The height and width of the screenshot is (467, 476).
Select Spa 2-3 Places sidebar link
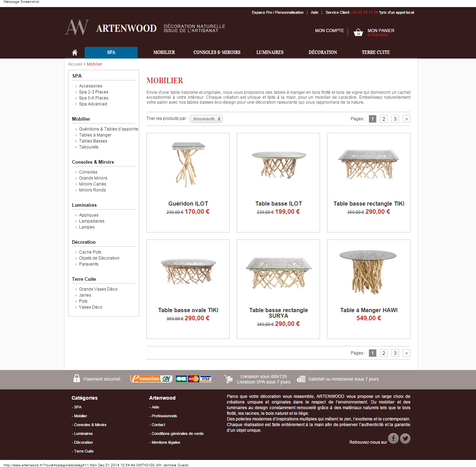pyautogui.click(x=94, y=92)
